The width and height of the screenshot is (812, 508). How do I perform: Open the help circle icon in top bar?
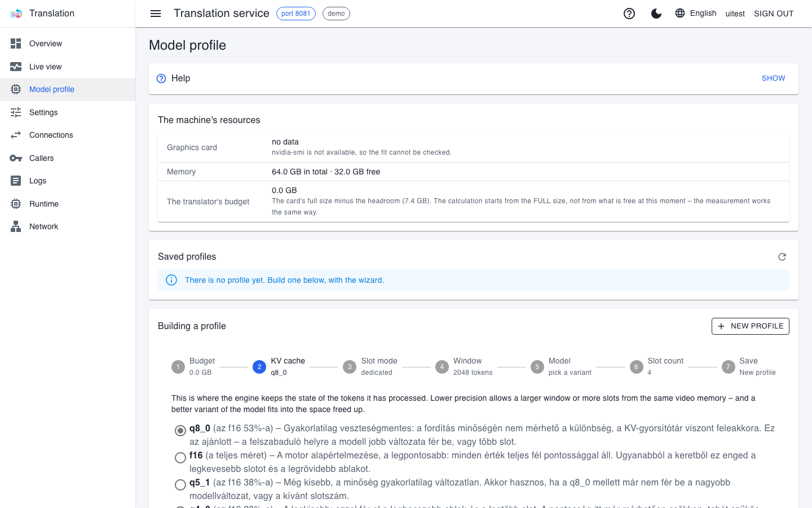(x=629, y=14)
